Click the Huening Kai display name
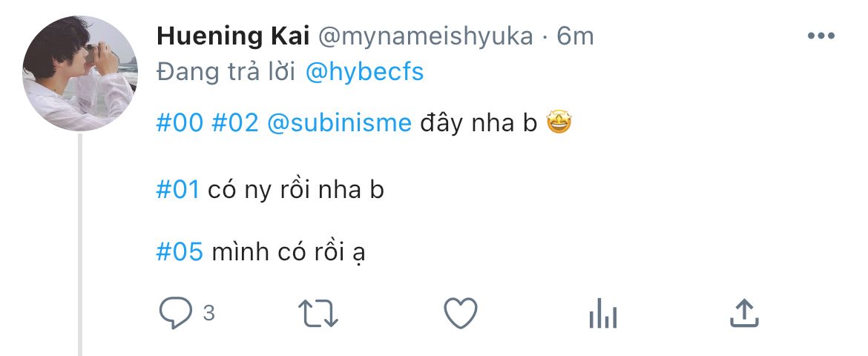868x356 pixels. 233,36
